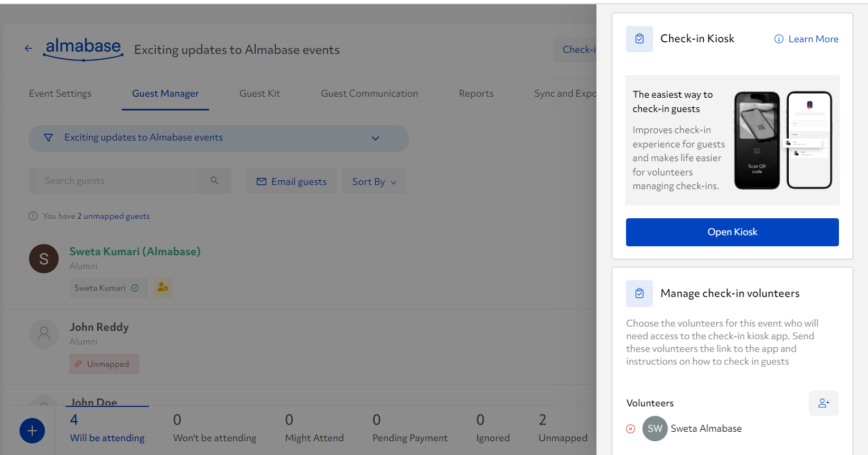Remove volunteer Sweta Almabase with red x
The width and height of the screenshot is (868, 455).
tap(631, 429)
